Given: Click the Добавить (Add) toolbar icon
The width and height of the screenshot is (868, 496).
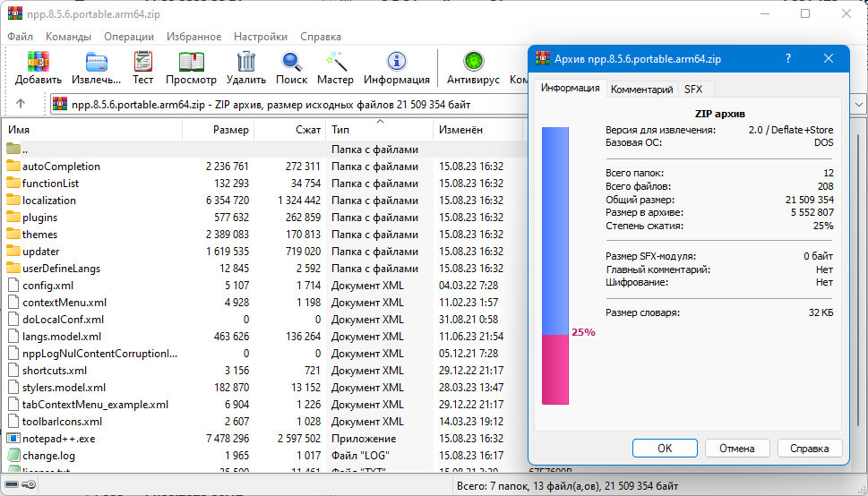Looking at the screenshot, I should [x=39, y=67].
